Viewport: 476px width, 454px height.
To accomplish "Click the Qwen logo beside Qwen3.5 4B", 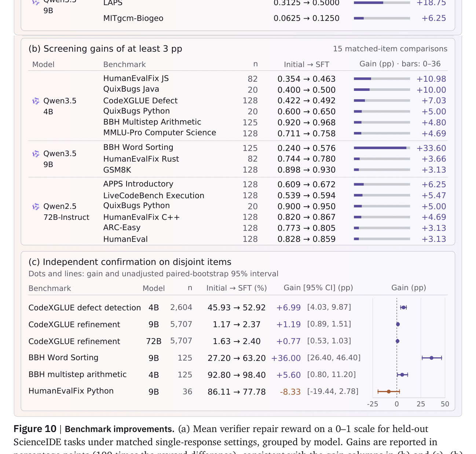I will 36,101.
